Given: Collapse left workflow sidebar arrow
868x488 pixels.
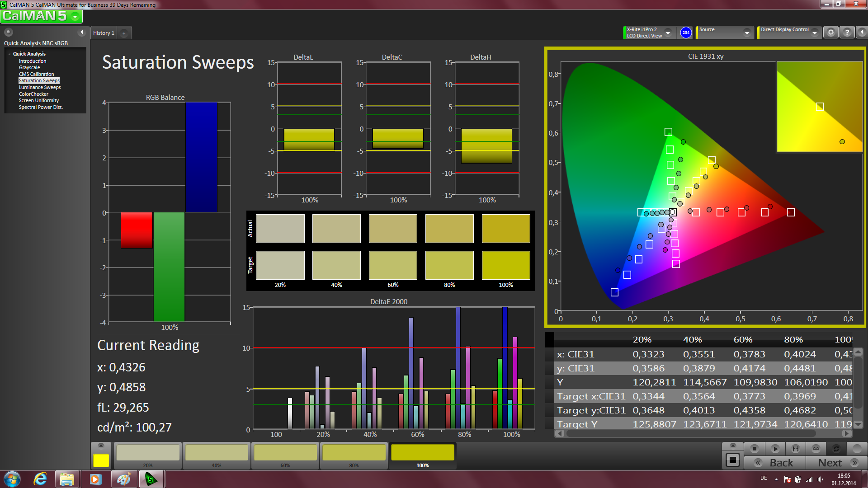Looking at the screenshot, I should [82, 32].
